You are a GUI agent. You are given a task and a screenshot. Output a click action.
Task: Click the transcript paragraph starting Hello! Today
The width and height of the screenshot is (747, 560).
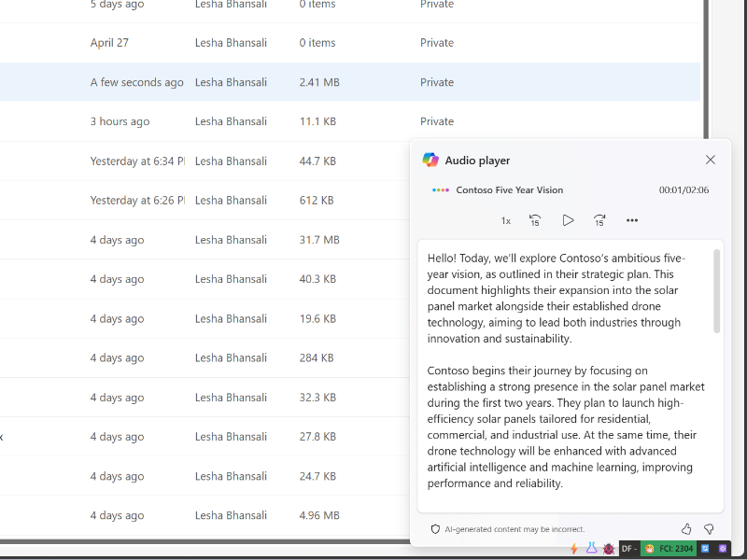(x=556, y=298)
